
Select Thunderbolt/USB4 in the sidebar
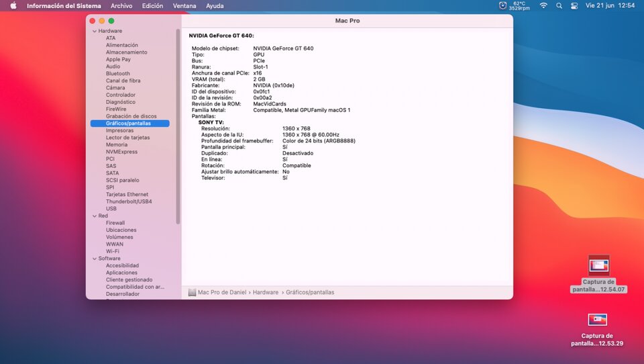coord(129,201)
